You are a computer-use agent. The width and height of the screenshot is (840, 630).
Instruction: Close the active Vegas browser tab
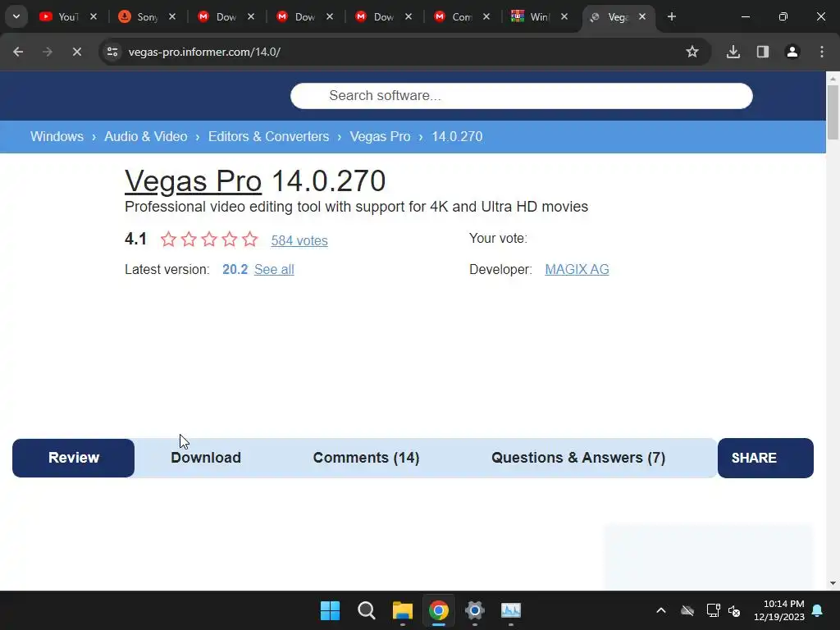click(642, 16)
